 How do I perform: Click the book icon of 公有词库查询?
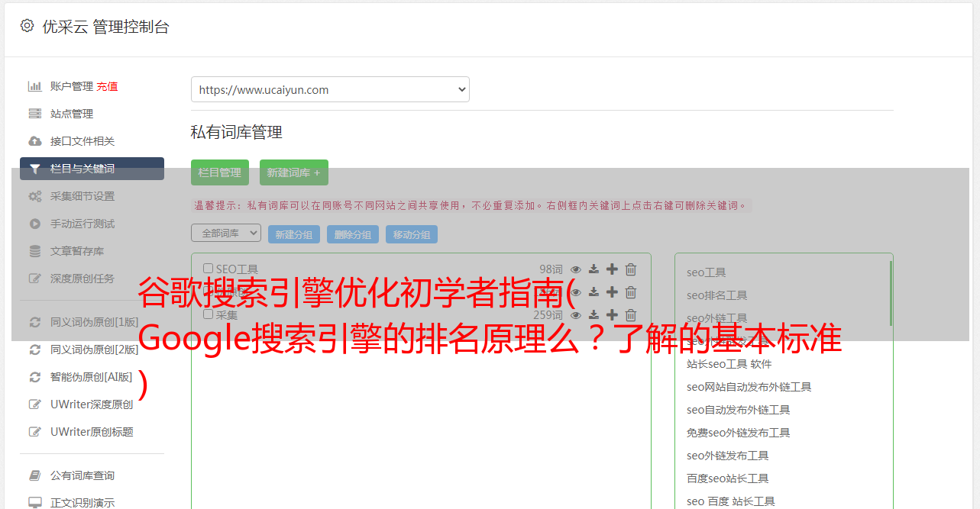pos(35,475)
